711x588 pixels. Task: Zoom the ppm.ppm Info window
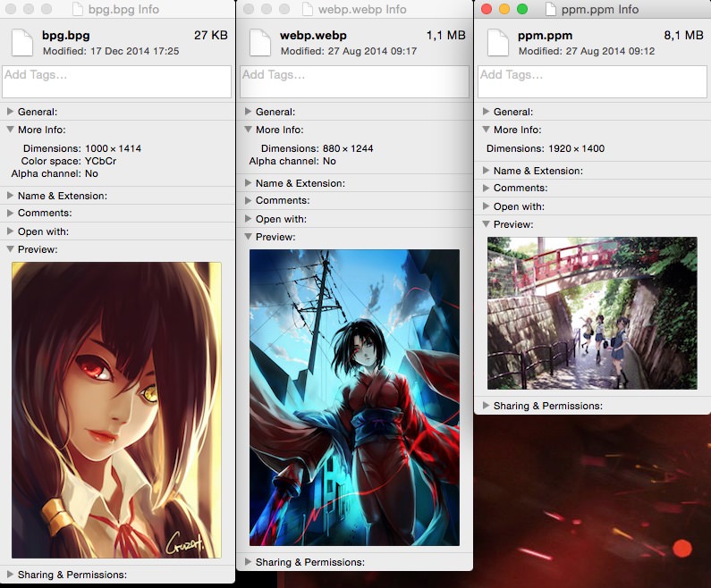tap(522, 9)
